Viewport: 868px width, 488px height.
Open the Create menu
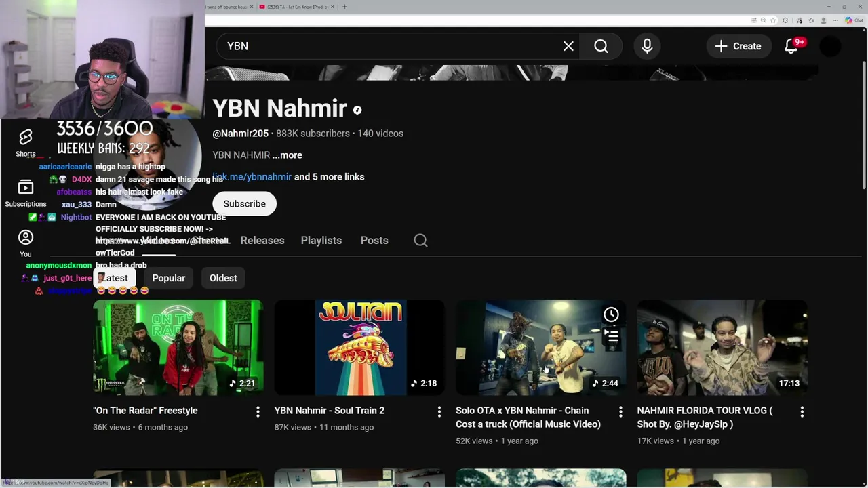(738, 46)
